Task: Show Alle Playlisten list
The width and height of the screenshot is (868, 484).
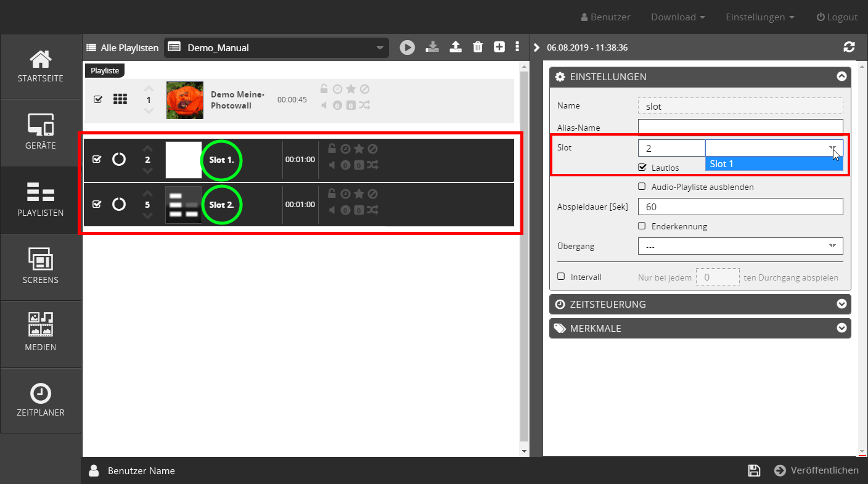Action: (123, 47)
